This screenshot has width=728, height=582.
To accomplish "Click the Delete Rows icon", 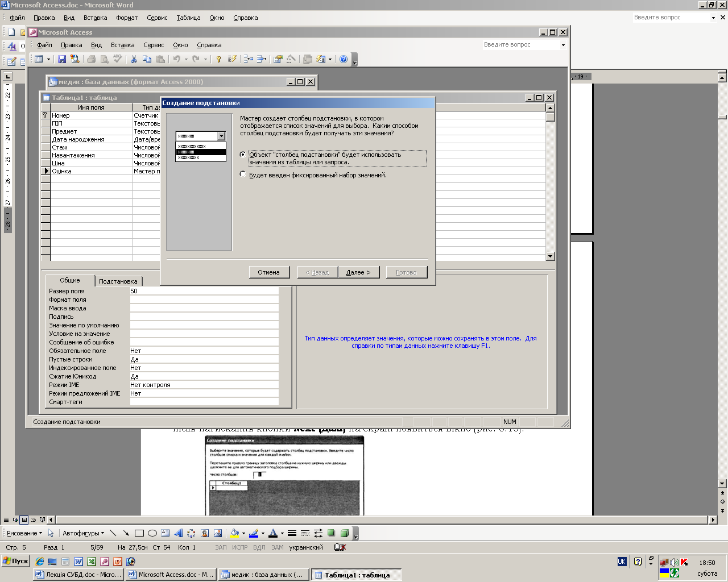I will [x=262, y=59].
